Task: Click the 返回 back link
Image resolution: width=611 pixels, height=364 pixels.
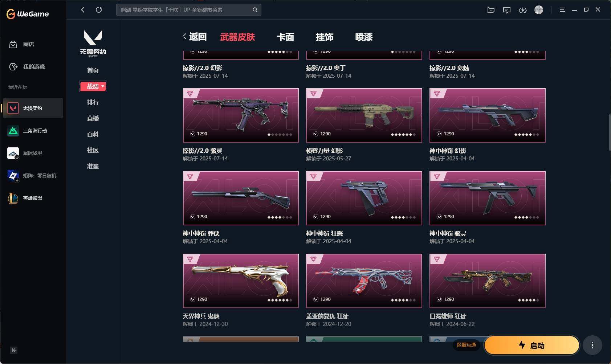Action: 195,37
